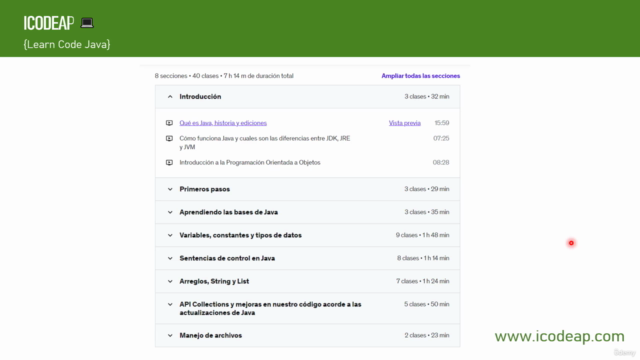Select Manejo de archivos section title
This screenshot has width=640, height=360.
211,336
